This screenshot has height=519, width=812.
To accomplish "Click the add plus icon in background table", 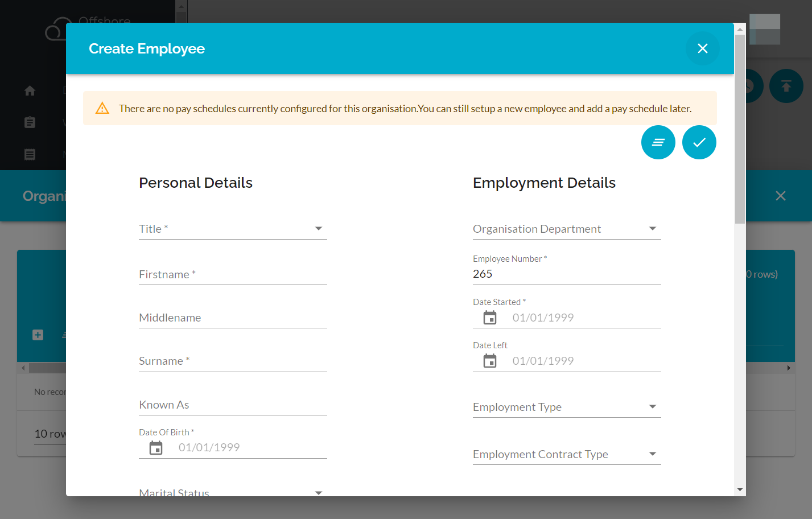I will coord(38,335).
